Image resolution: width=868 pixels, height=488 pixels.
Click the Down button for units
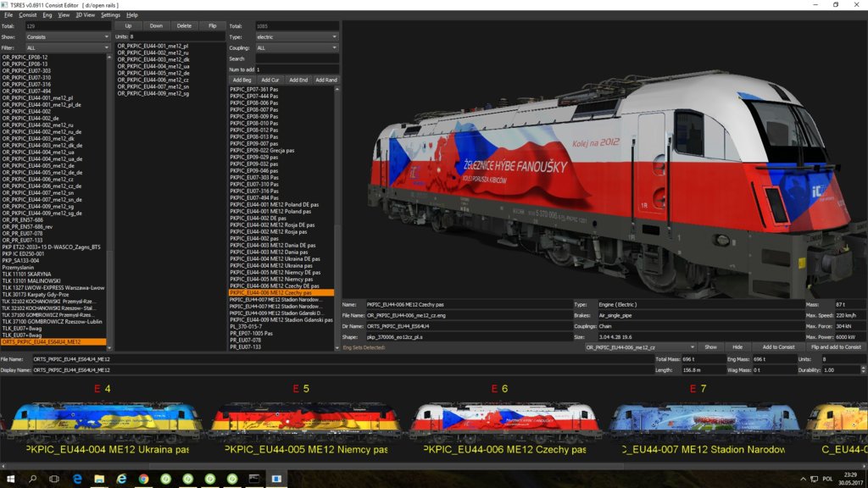156,26
